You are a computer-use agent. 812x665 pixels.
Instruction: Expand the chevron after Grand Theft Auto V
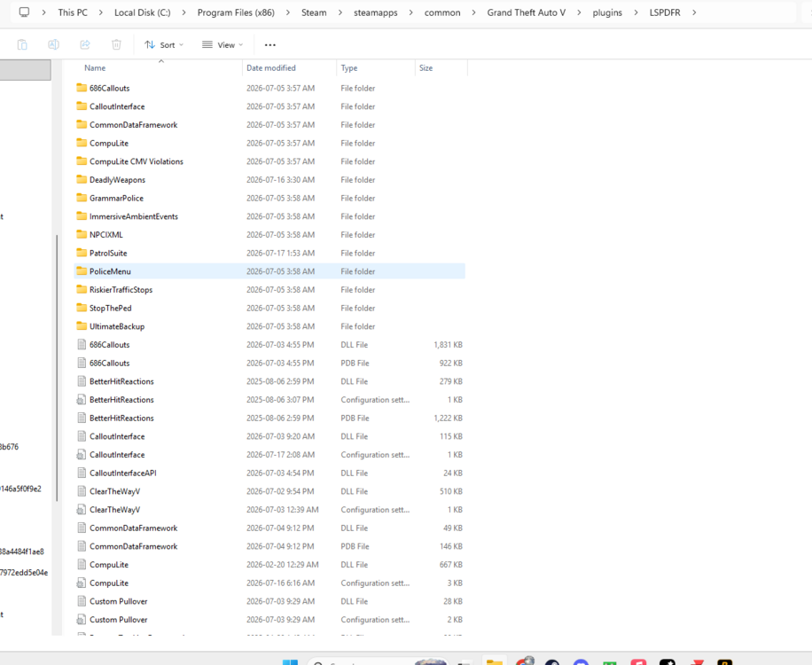click(579, 12)
